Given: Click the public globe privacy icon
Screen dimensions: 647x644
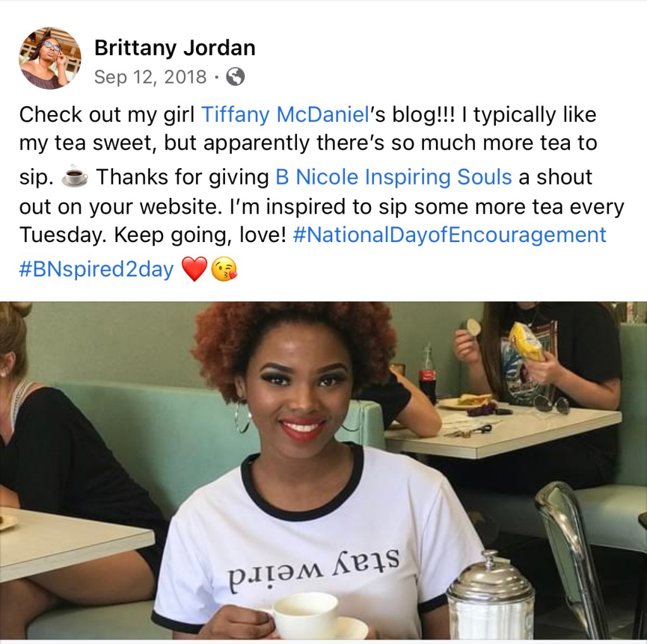Looking at the screenshot, I should coord(236,76).
